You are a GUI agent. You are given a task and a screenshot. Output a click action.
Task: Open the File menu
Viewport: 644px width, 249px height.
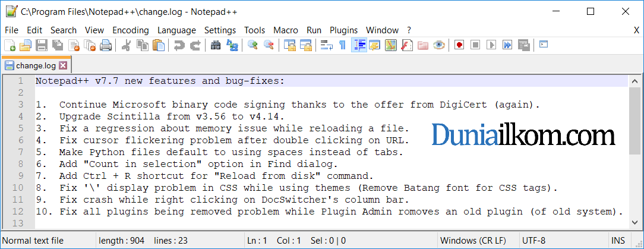point(11,30)
